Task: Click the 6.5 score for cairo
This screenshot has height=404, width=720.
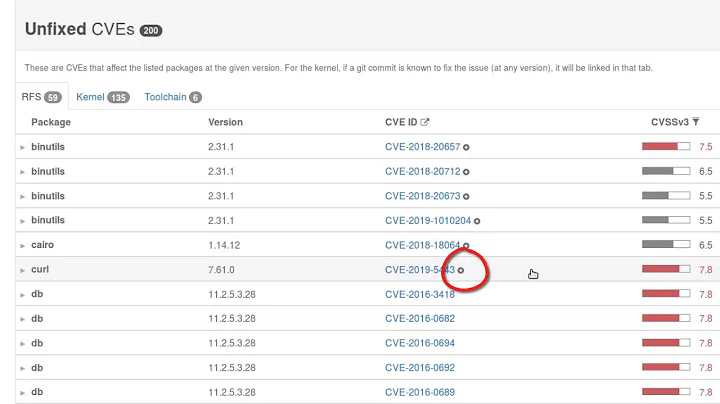Action: click(706, 245)
